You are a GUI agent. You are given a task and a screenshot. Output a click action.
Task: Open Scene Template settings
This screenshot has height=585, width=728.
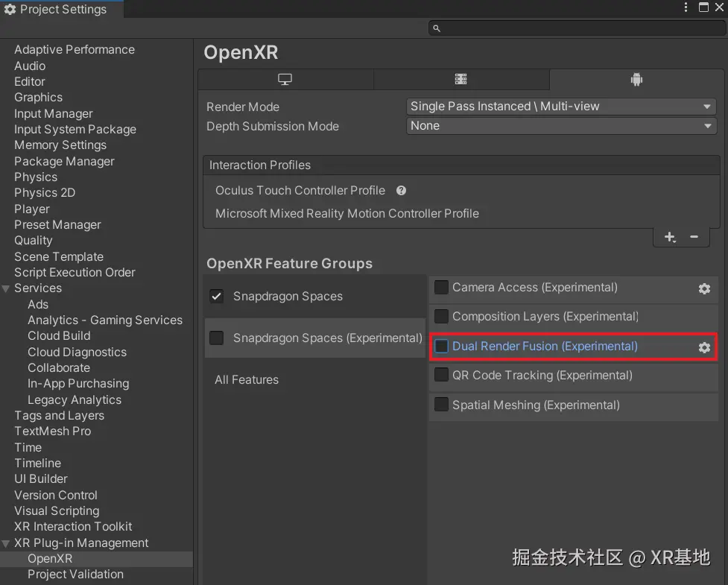59,257
